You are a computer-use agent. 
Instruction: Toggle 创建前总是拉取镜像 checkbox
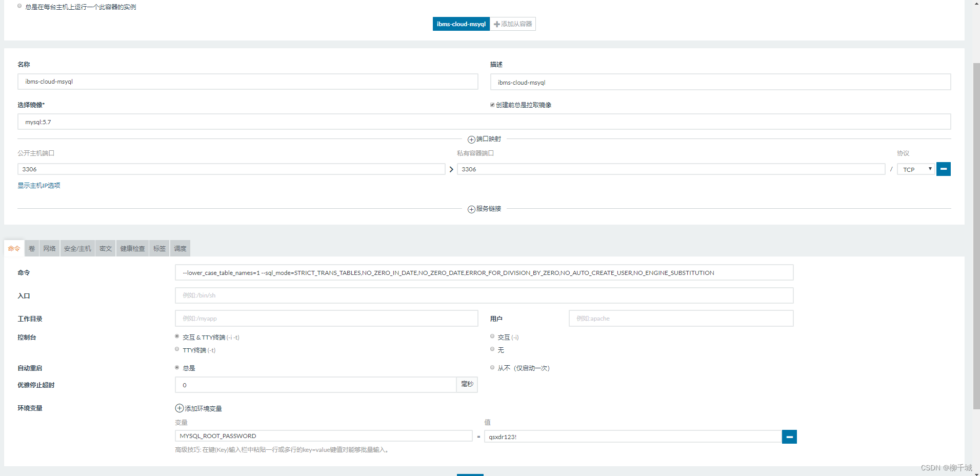[x=492, y=105]
